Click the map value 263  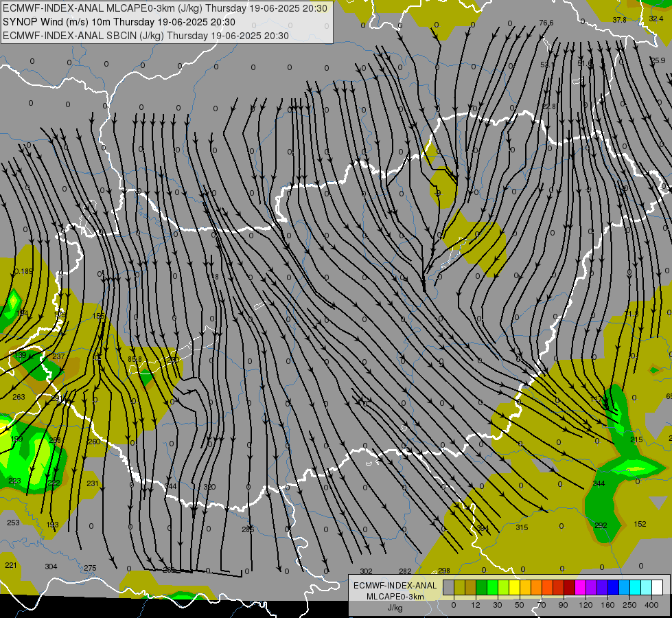click(x=19, y=397)
